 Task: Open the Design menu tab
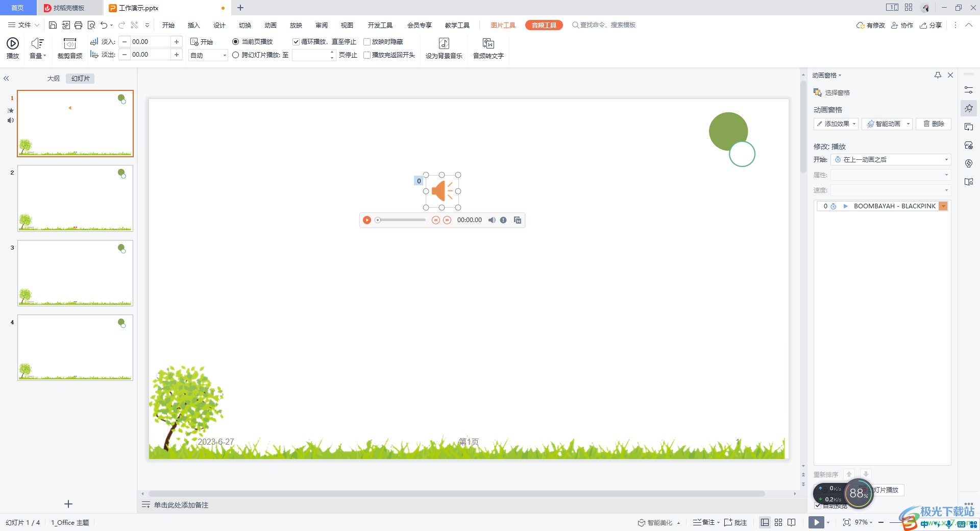coord(219,25)
